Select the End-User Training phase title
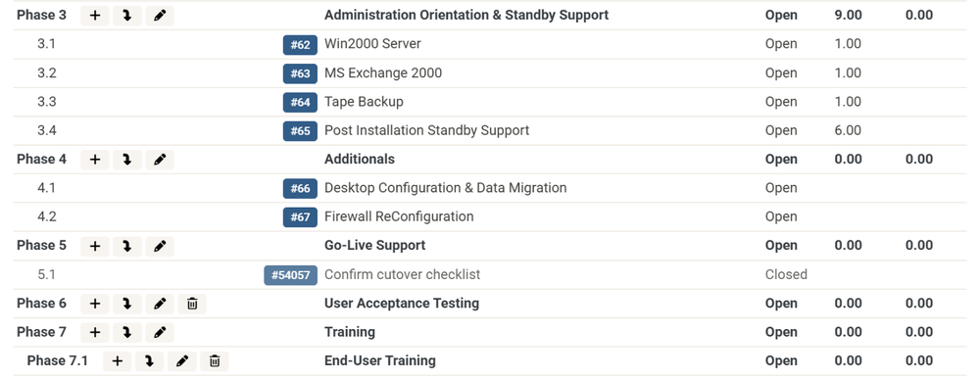980x379 pixels. pos(380,361)
